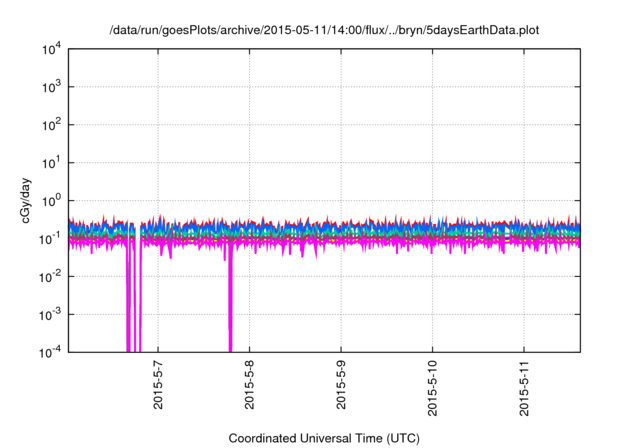Click the 10^1 y-axis tick label
Viewport: 640px width, 448px height.
tap(52, 163)
